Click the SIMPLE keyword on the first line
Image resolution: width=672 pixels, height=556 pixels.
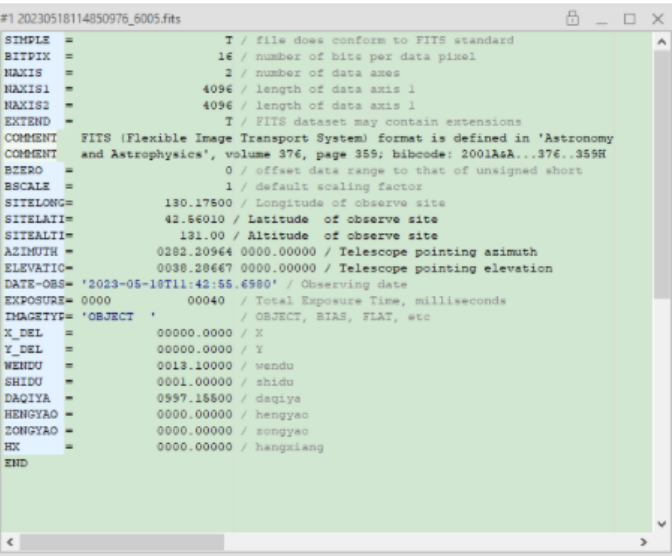point(26,41)
